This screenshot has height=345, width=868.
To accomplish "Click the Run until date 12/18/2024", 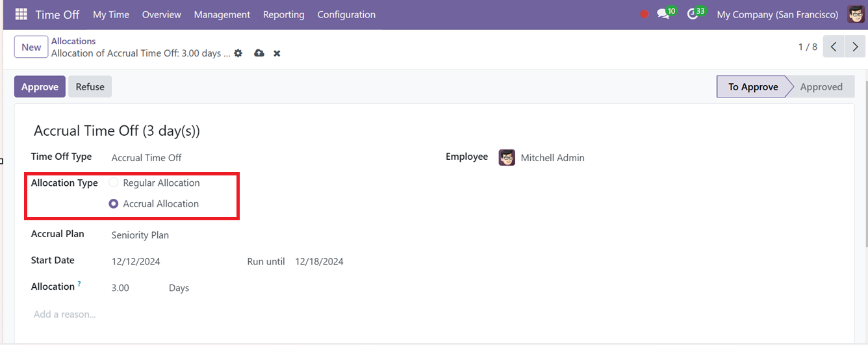I will click(319, 261).
